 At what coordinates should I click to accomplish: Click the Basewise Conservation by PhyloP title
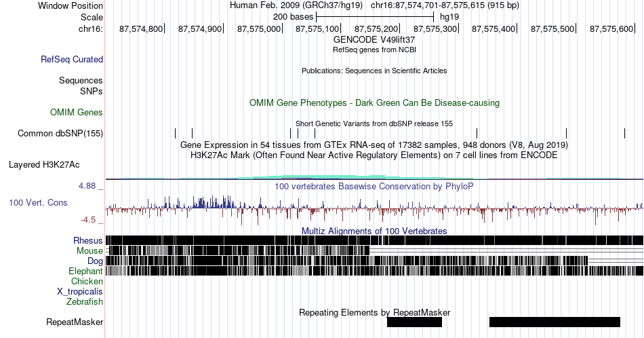point(374,186)
